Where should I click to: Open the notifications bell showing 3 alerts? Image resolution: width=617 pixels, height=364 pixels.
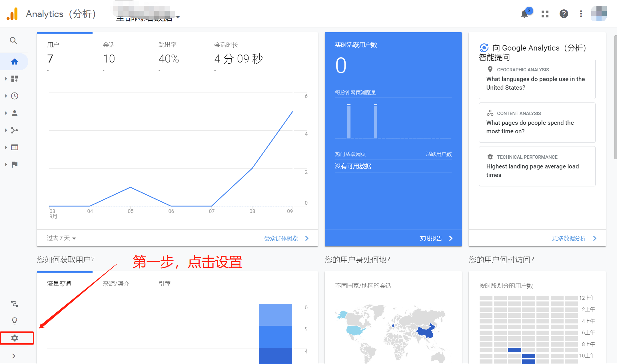click(x=524, y=14)
